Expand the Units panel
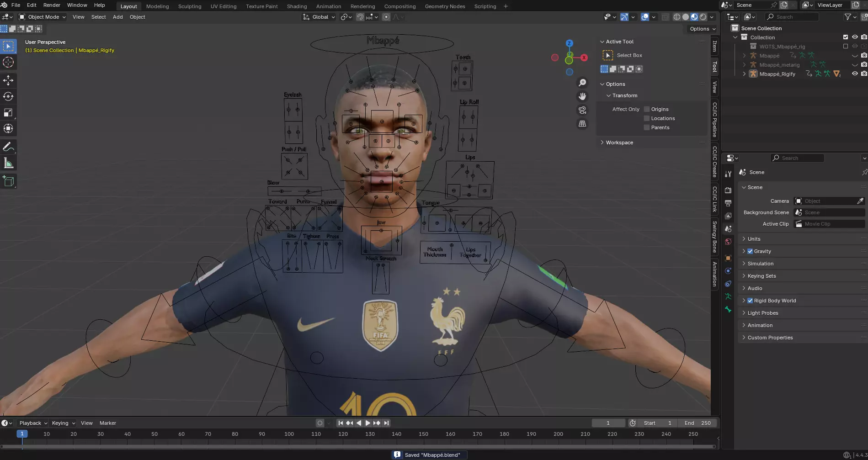Image resolution: width=868 pixels, height=460 pixels. click(754, 239)
